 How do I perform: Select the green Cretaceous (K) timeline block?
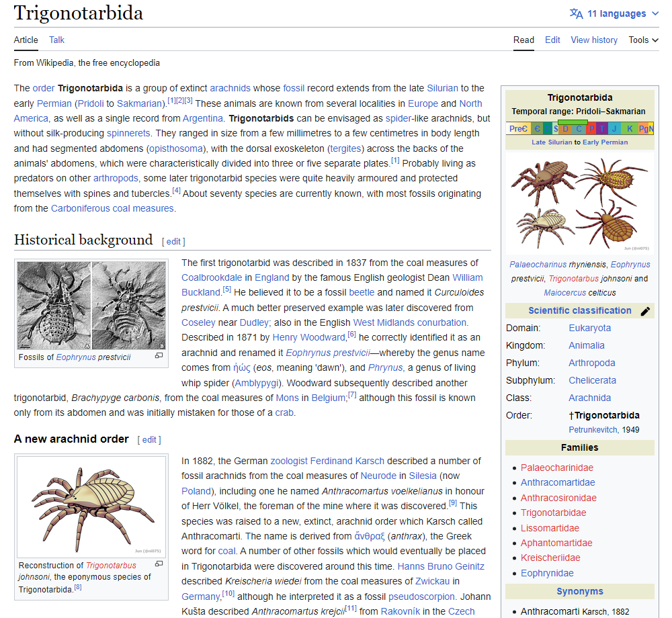click(630, 129)
